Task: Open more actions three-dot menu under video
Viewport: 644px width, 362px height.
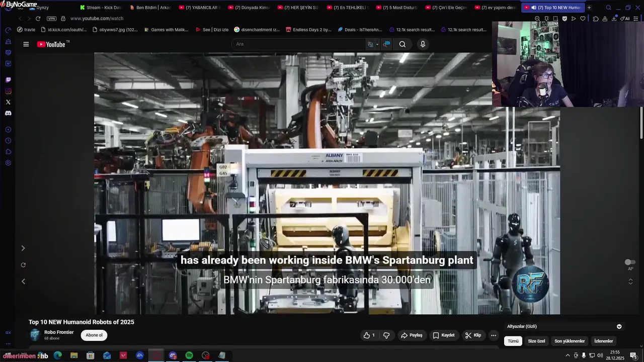Action: [494, 335]
